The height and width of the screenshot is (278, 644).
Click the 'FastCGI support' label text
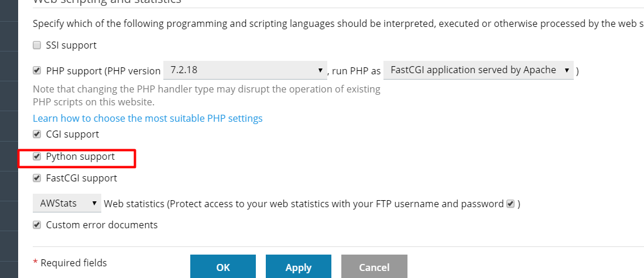[x=81, y=179]
